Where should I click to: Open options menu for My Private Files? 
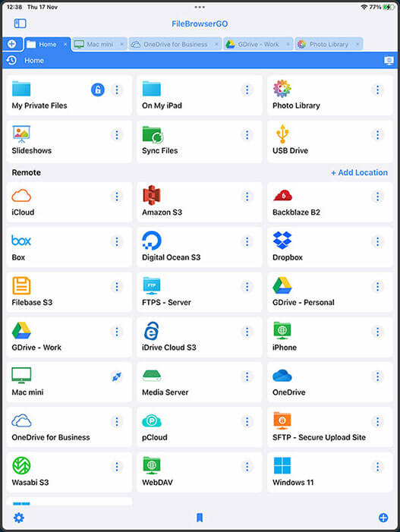coord(117,90)
